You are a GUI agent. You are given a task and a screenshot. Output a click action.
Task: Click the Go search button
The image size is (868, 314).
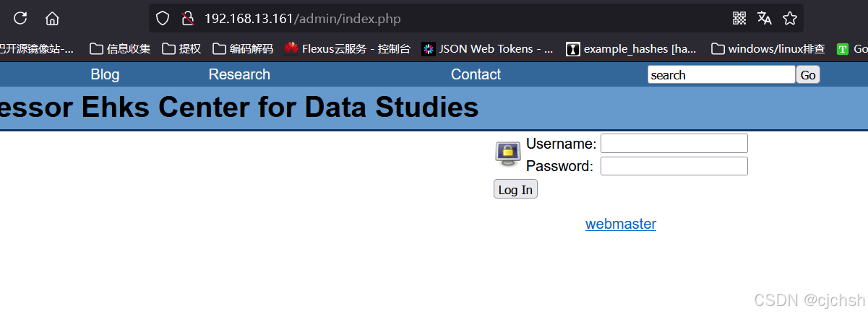click(808, 75)
